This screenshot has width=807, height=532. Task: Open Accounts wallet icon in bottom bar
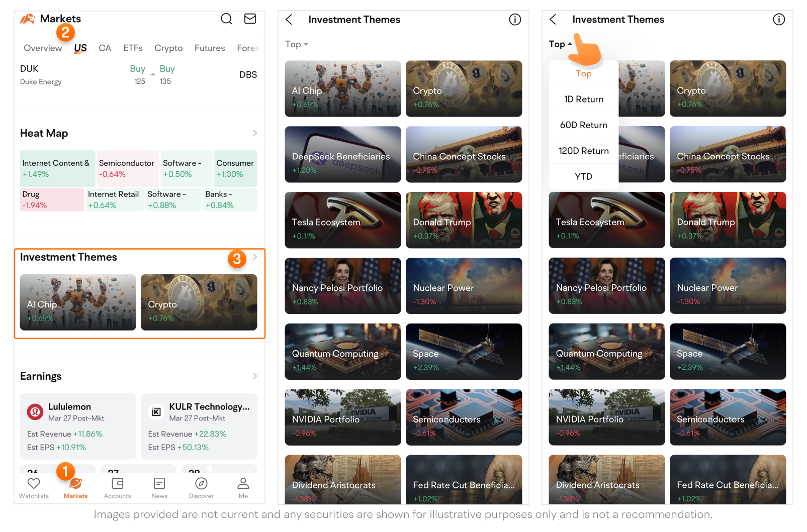pos(117,483)
